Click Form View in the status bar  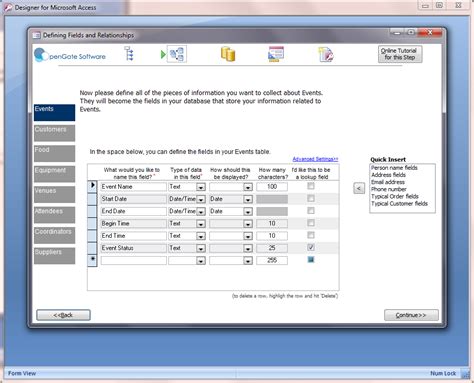click(22, 373)
